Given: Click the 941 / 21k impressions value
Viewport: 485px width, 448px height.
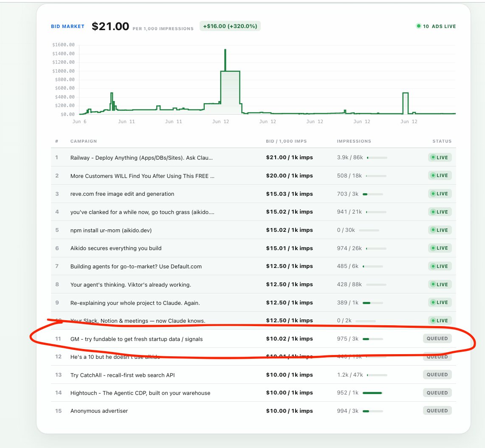Looking at the screenshot, I should click(349, 212).
